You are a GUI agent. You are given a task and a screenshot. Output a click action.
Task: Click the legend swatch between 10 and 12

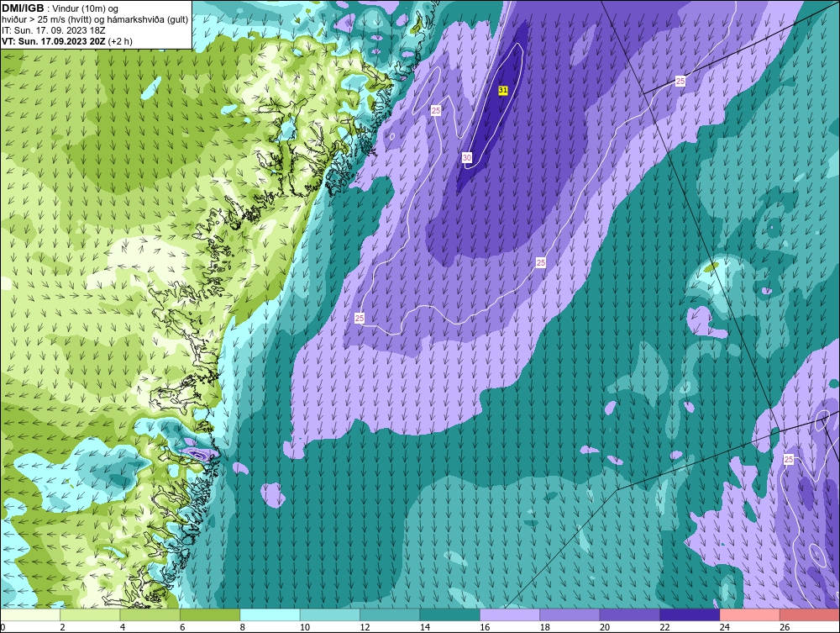pos(330,615)
